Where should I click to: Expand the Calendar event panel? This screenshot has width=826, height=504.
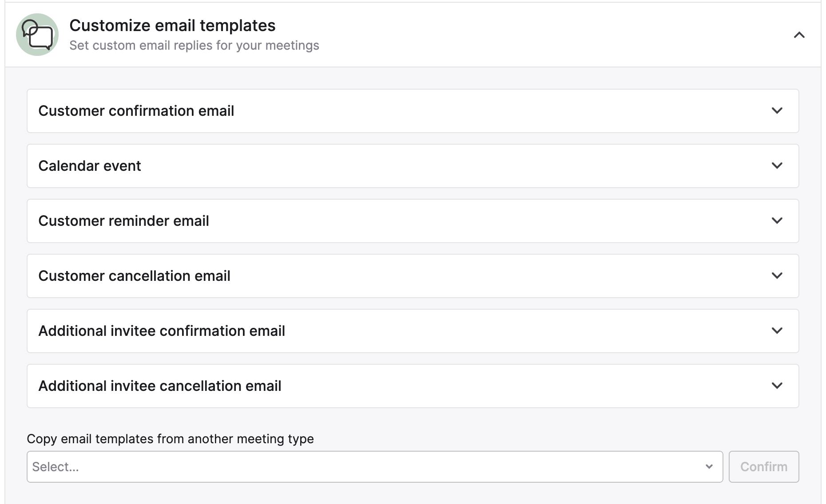[90, 166]
